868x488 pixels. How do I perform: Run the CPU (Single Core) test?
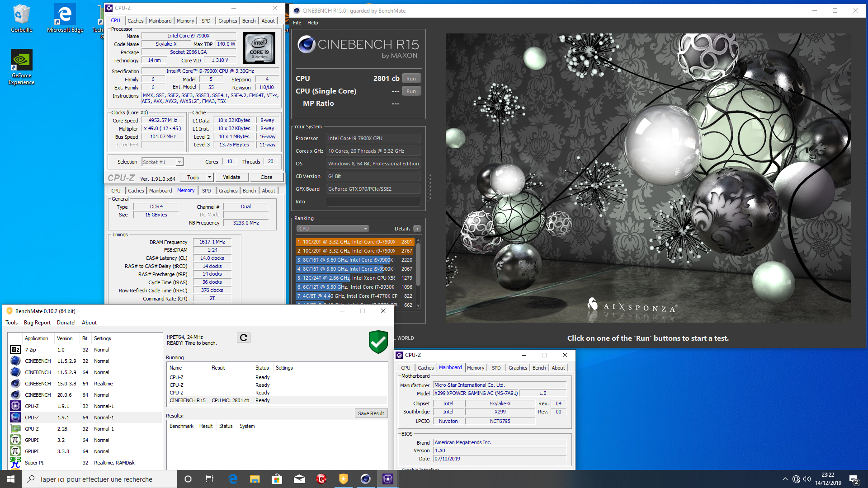click(x=411, y=91)
